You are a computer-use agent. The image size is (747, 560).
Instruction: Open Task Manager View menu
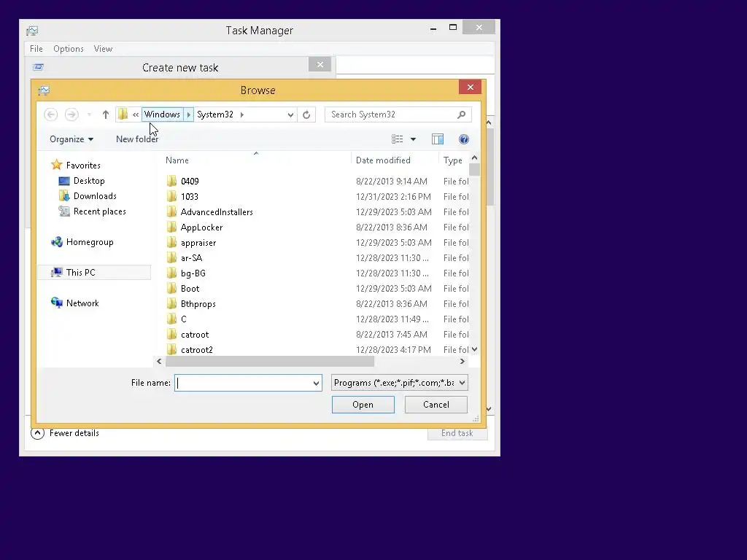[x=103, y=49]
